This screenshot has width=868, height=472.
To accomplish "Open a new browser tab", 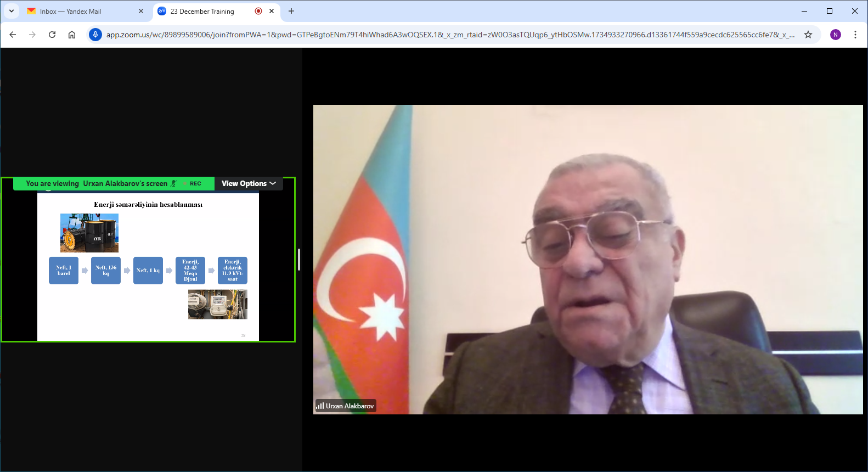I will 291,11.
